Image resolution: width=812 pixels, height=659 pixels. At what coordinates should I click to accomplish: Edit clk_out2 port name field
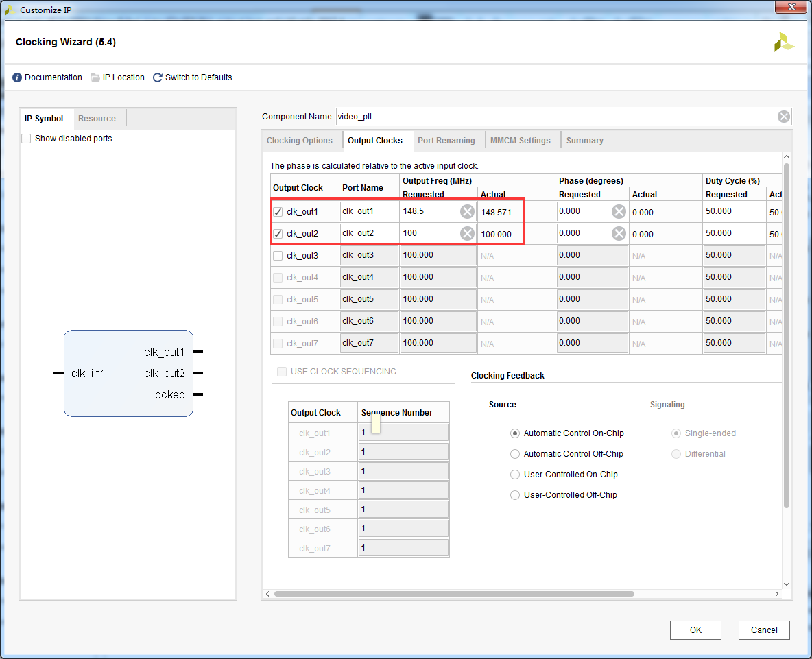click(369, 233)
